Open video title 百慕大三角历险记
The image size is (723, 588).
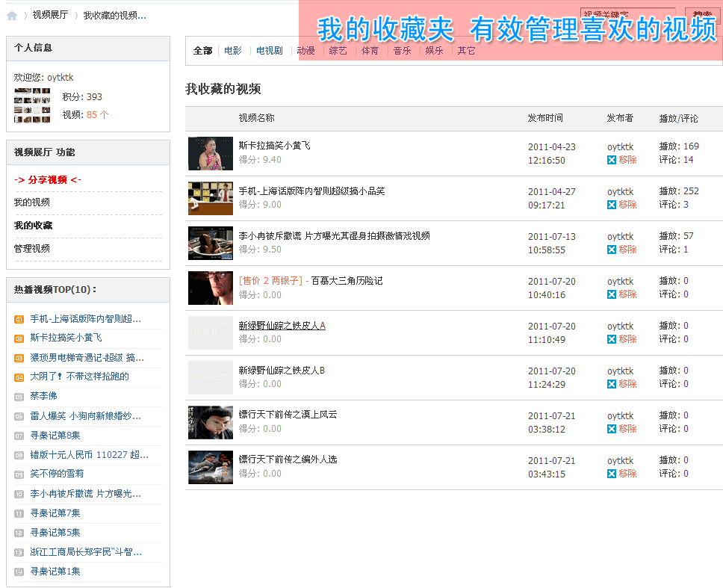click(x=347, y=280)
